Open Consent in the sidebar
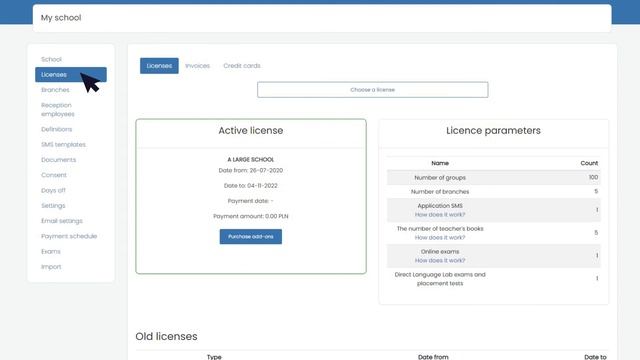 [53, 175]
